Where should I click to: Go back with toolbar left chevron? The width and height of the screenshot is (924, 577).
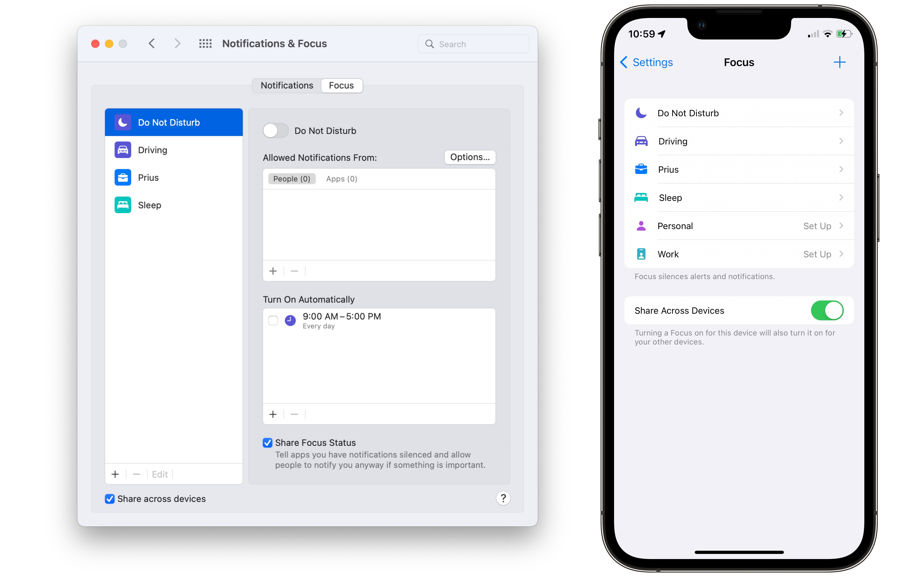[x=152, y=44]
